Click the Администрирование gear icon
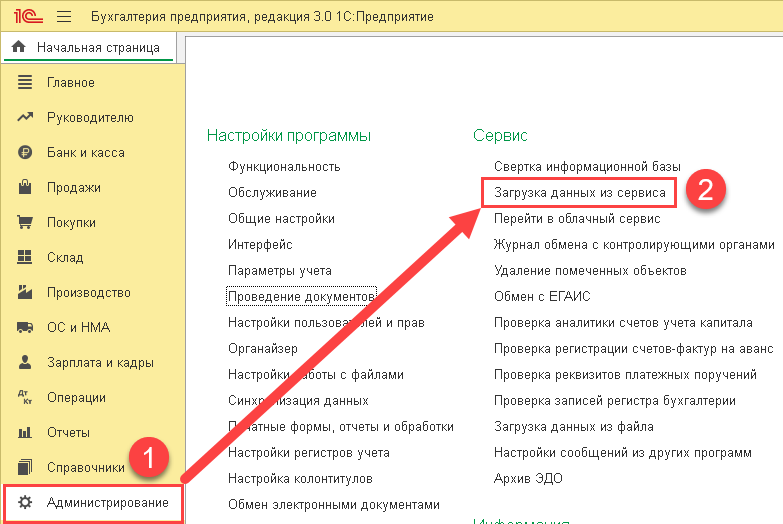The width and height of the screenshot is (783, 524). pyautogui.click(x=25, y=503)
